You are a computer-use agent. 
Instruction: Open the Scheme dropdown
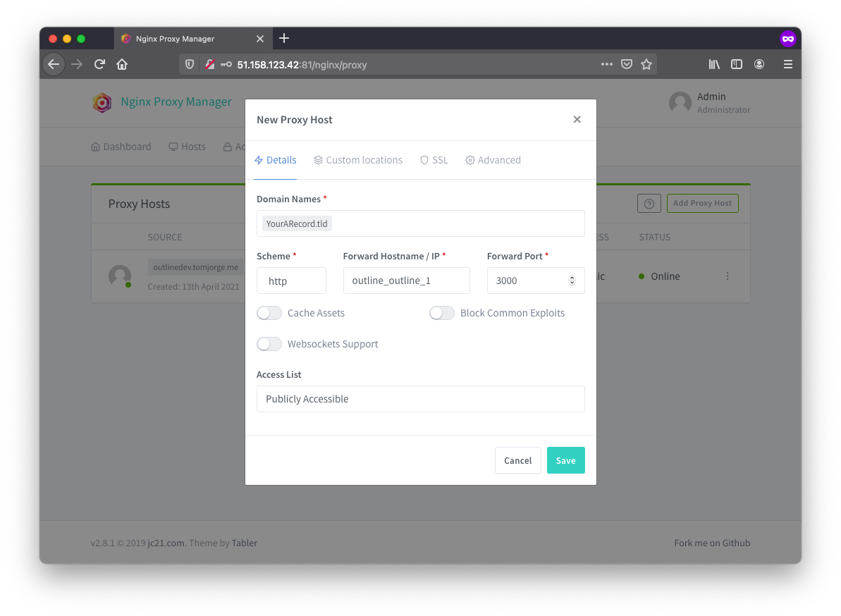[291, 281]
